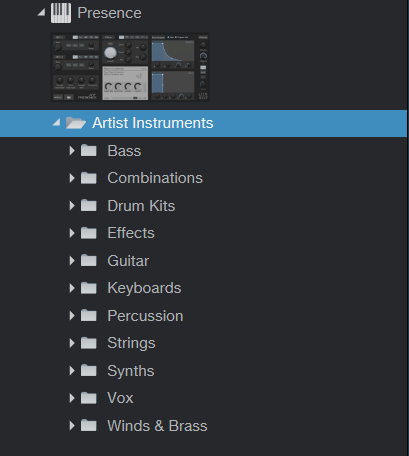This screenshot has width=409, height=456.
Task: Select the Presence instrument label
Action: tap(109, 13)
